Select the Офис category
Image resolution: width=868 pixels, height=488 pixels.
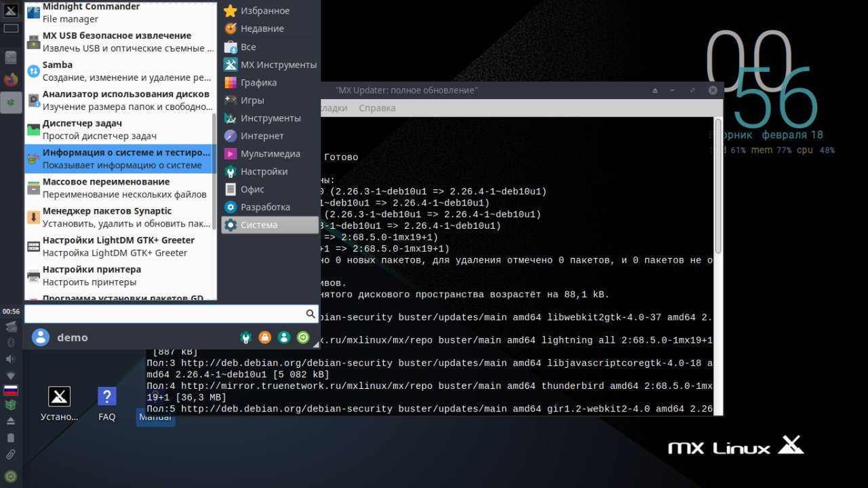coord(270,189)
